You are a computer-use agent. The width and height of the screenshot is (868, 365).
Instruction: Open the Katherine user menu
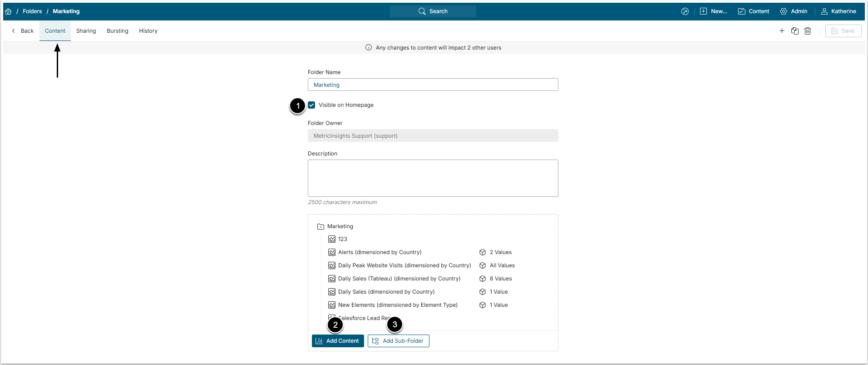tap(838, 11)
